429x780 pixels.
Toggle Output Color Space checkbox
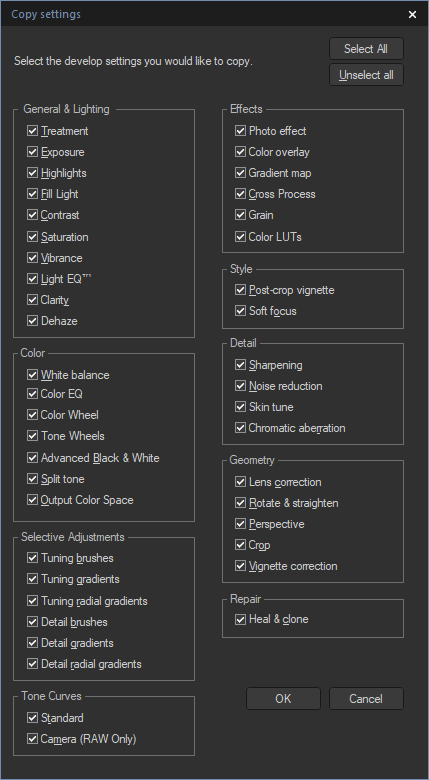click(32, 500)
